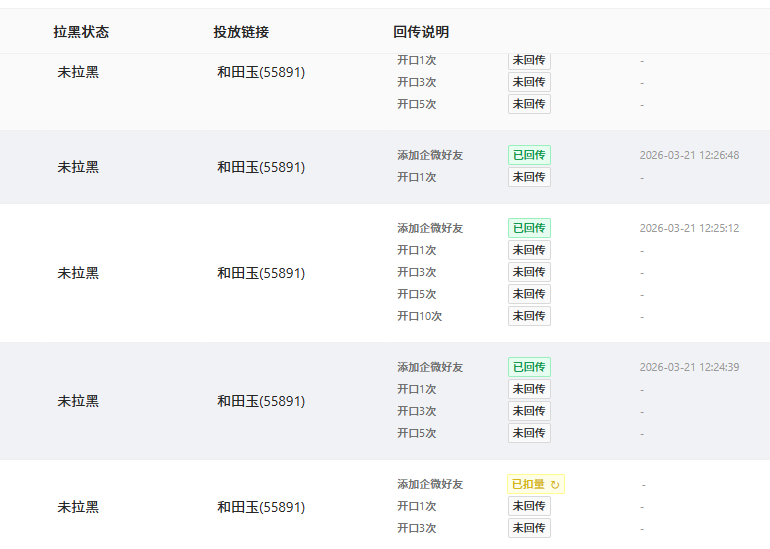Open 和田玉(55891) link in the 已扣量 row
The width and height of the screenshot is (770, 549).
coord(261,507)
